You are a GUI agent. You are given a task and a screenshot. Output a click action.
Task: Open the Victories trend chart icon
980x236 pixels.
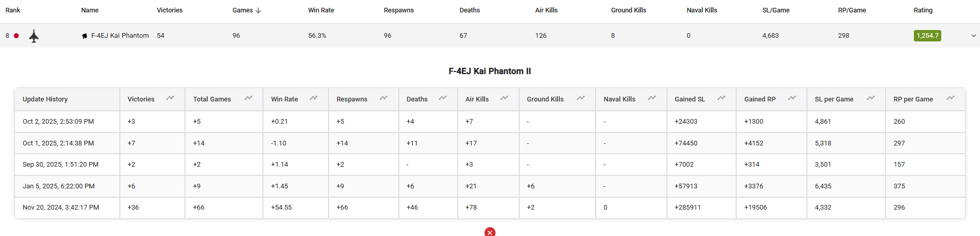tap(170, 98)
